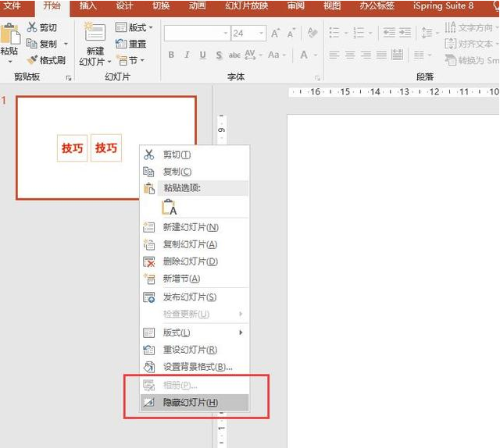500x448 pixels.
Task: Click the Paste keep-text-only icon in context menu
Action: pos(169,208)
